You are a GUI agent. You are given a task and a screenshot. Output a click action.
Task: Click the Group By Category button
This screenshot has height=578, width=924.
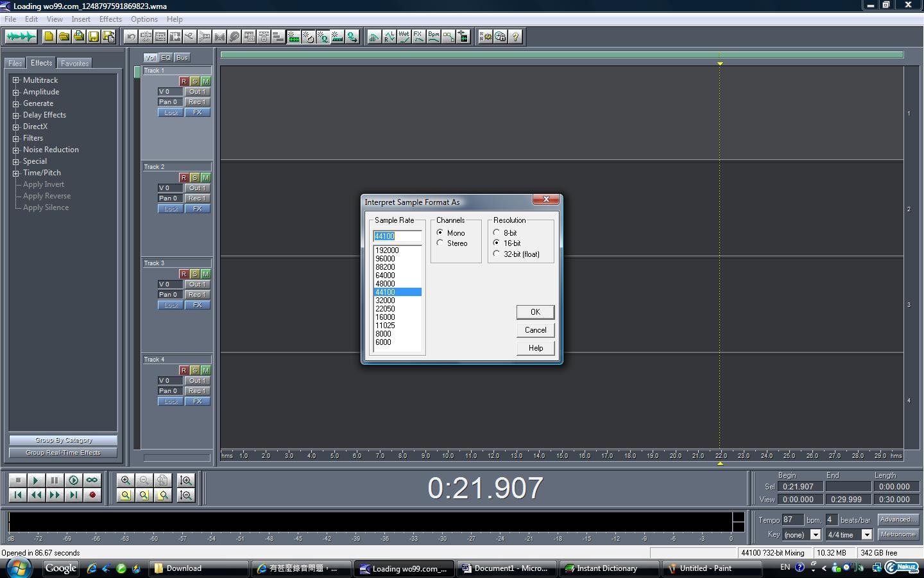pos(63,440)
